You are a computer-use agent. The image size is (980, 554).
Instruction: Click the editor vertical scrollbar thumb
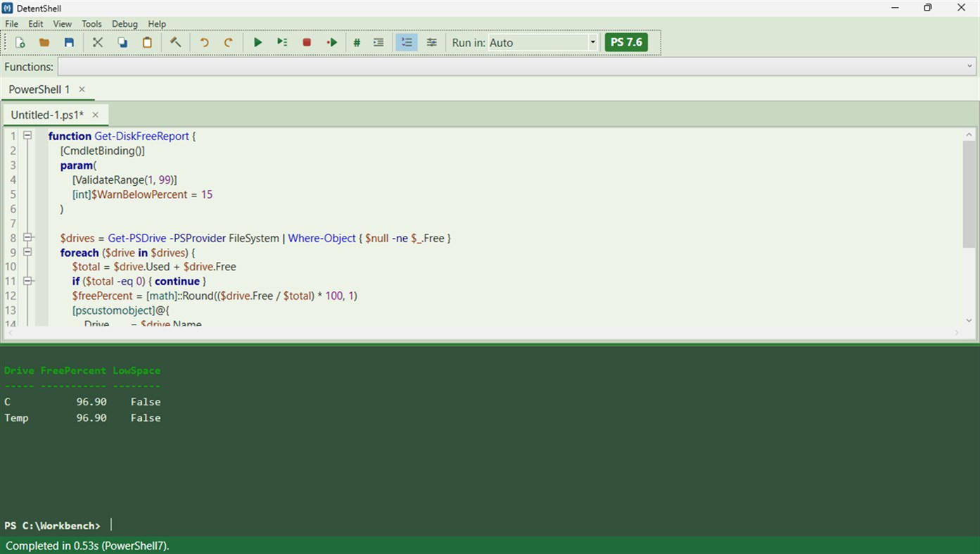point(969,194)
